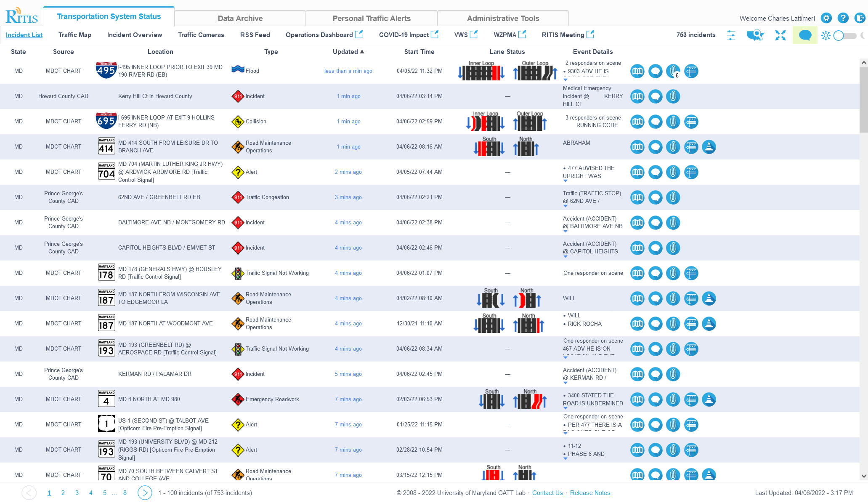Screen dimensions: 868x503
Task: Expand the incident list to fullscreen
Action: 780,35
